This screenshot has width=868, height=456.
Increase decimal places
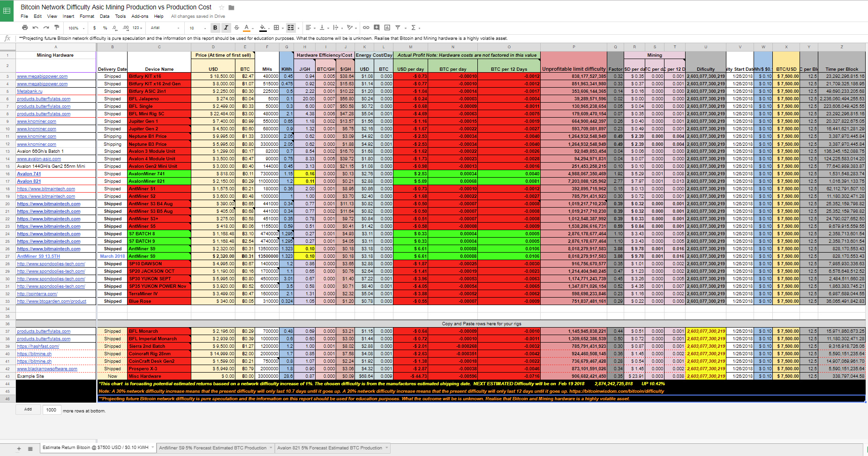click(x=126, y=28)
